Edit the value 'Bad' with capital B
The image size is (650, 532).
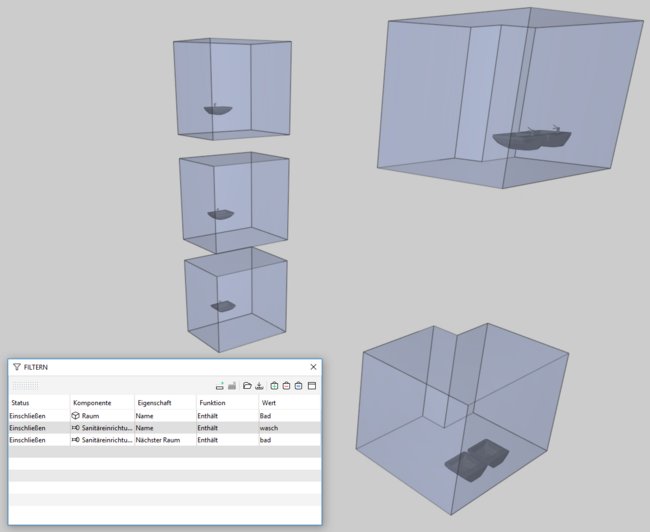pyautogui.click(x=290, y=415)
